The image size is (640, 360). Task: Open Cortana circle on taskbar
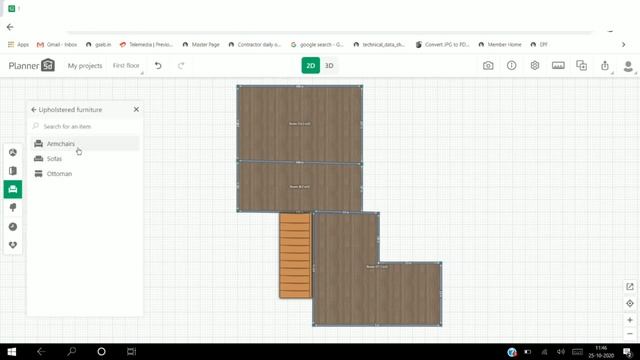[x=101, y=351]
